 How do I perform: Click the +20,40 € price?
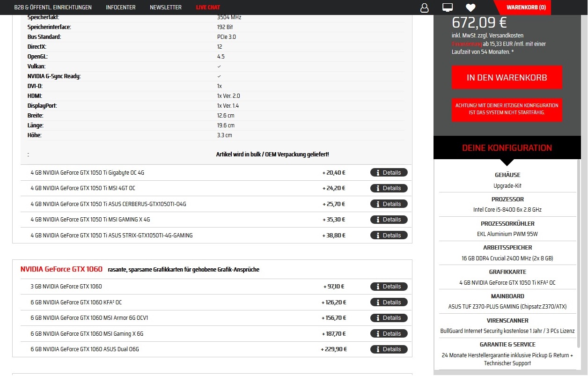point(334,173)
